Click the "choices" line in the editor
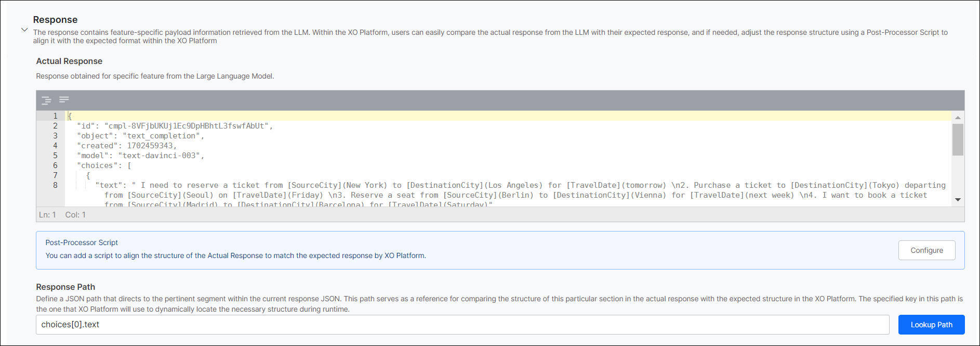This screenshot has height=346, width=980. pos(104,165)
